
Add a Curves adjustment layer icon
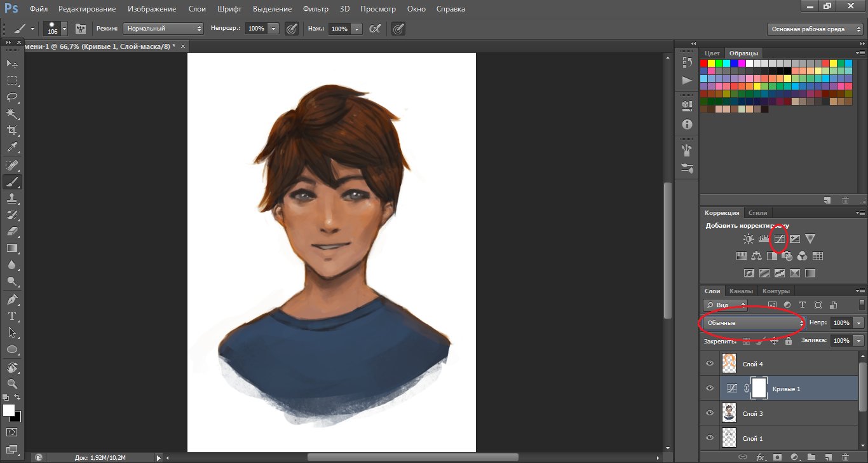pos(780,239)
